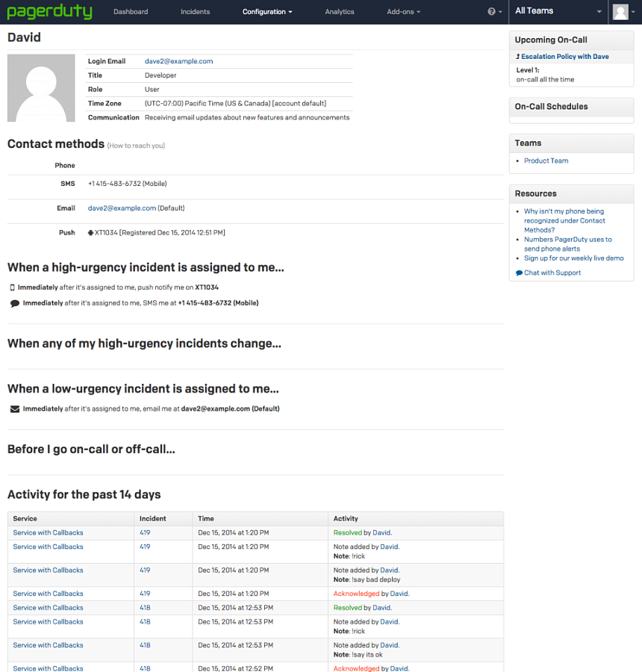Click the escalation arrow icon beside policy

(518, 57)
